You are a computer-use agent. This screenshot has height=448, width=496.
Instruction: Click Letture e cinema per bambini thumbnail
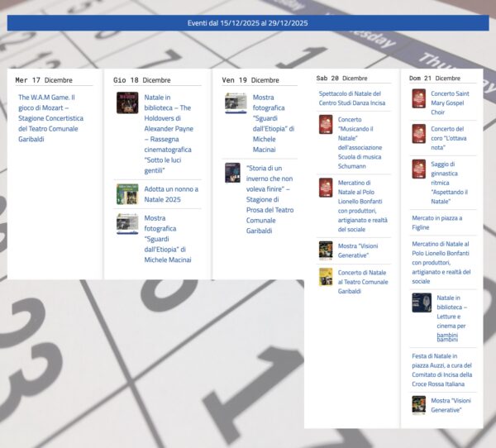pos(422,303)
